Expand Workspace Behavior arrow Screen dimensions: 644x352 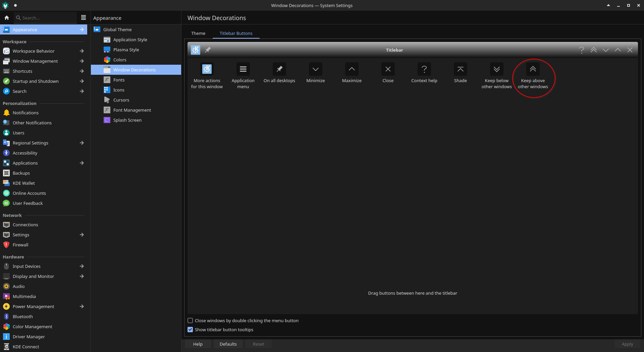pyautogui.click(x=82, y=51)
